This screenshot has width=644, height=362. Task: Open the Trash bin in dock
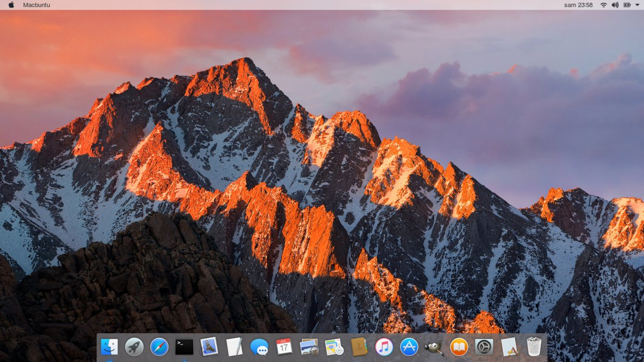pos(534,347)
